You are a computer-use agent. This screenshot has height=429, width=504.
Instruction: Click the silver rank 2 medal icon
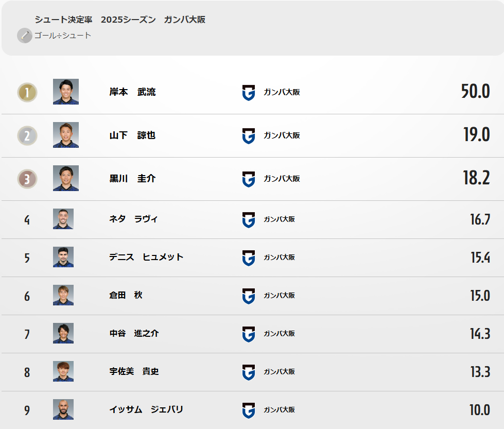pos(27,136)
